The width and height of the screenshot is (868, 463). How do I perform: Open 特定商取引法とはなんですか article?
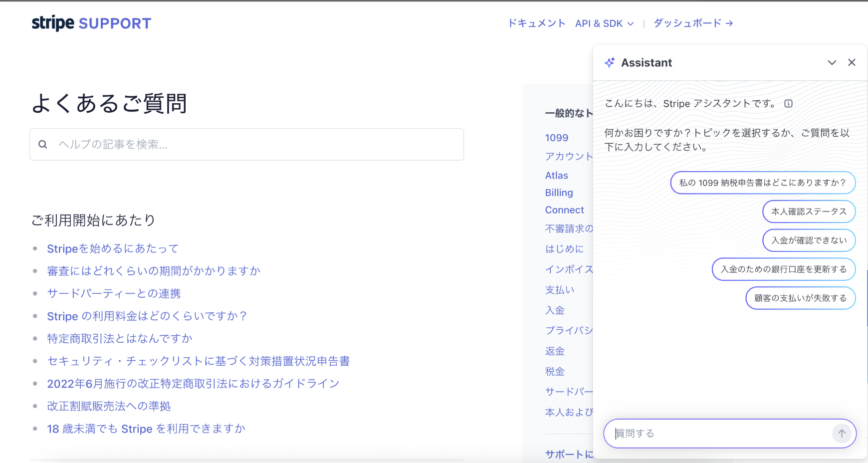click(120, 339)
